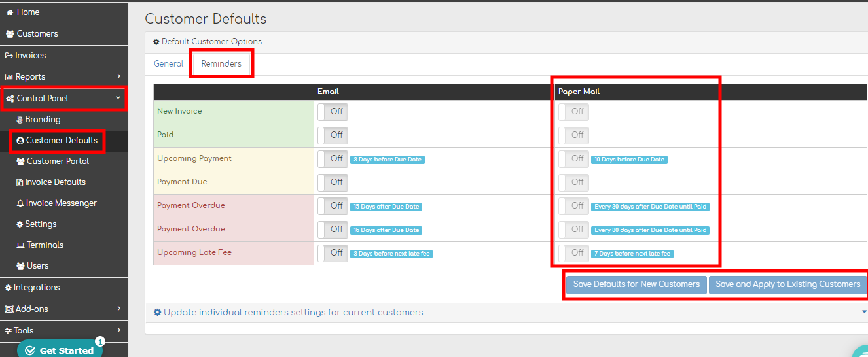Image resolution: width=868 pixels, height=357 pixels.
Task: Click the Customer Defaults user-circle icon
Action: pos(20,141)
